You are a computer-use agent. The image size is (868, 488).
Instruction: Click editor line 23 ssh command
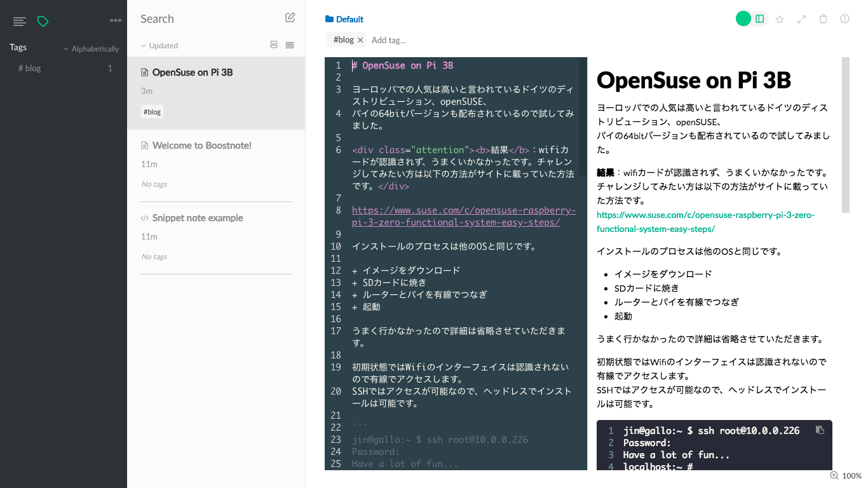[440, 440]
